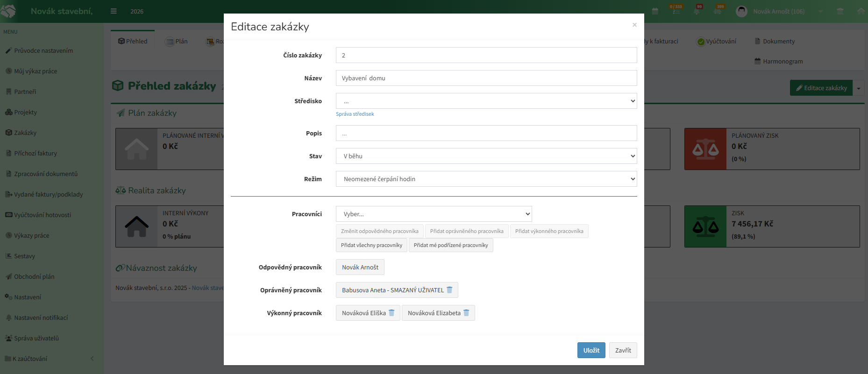Open the Správa středisek link
Image resolution: width=868 pixels, height=374 pixels.
click(x=355, y=114)
